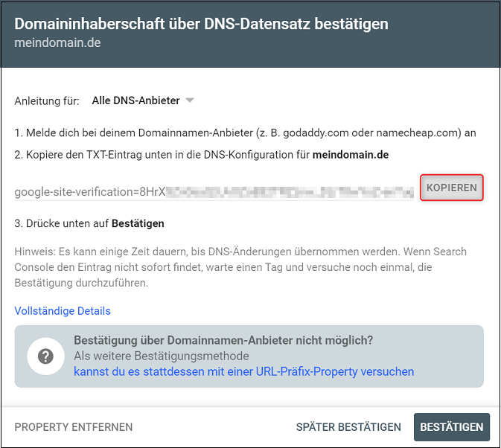Choose SPÄTER BESTÄTIGEN
501x448 pixels.
tap(348, 427)
